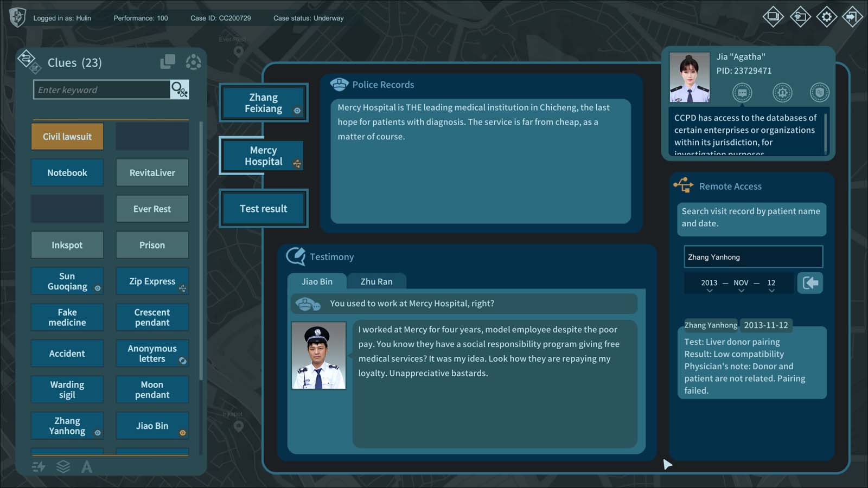Click the speech bubble icon under Jia Agatha
This screenshot has width=868, height=488.
[x=742, y=93]
